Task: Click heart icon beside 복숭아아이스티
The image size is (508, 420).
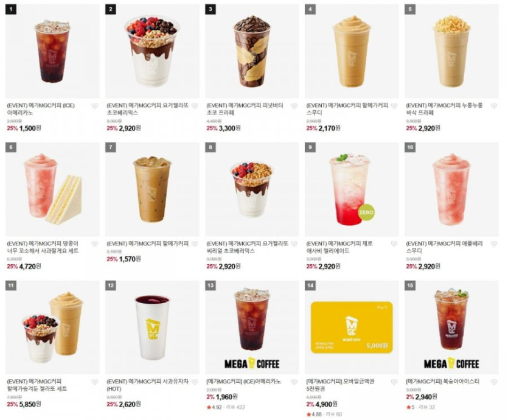Action: click(x=494, y=382)
